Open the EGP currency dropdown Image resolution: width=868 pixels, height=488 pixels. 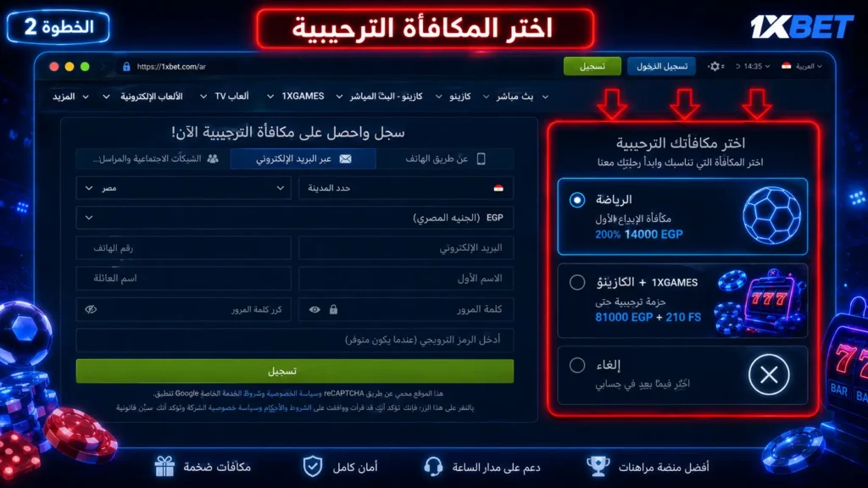pos(294,218)
